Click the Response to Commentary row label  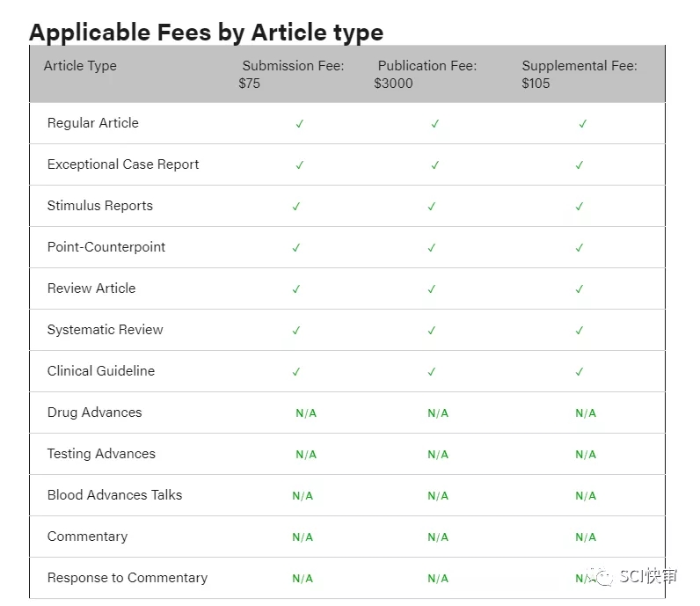128,578
